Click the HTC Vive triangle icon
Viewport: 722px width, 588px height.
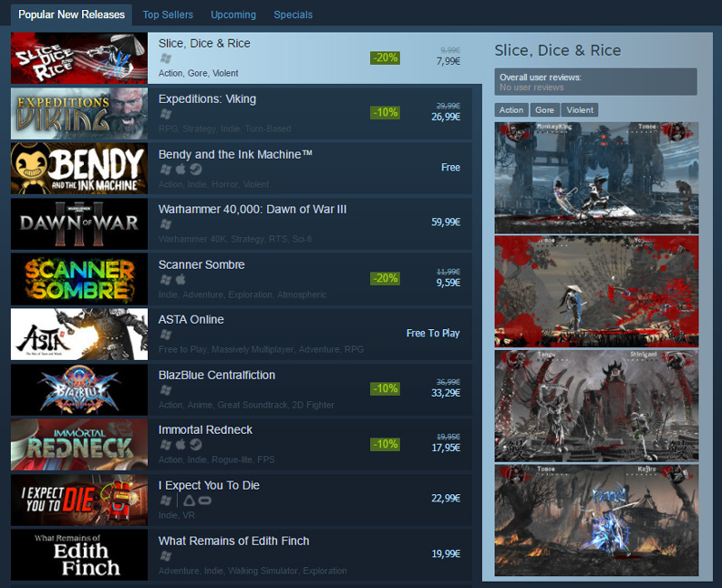pos(189,501)
